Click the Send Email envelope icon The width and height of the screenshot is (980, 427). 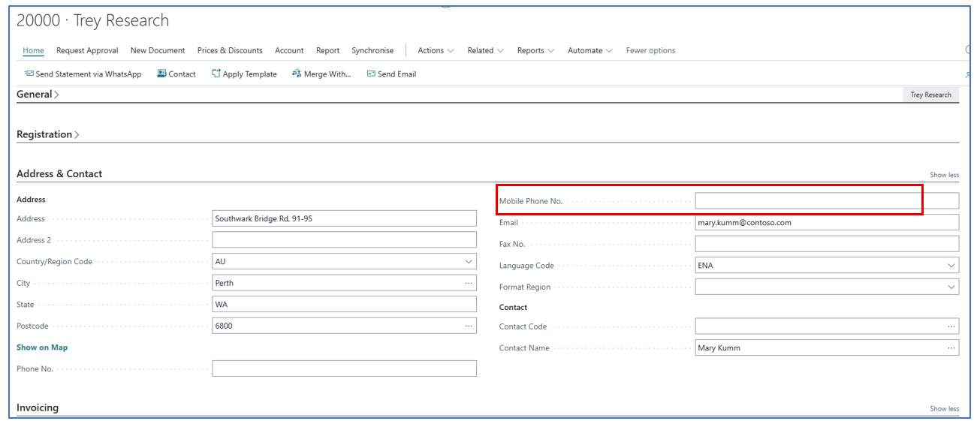coord(371,74)
